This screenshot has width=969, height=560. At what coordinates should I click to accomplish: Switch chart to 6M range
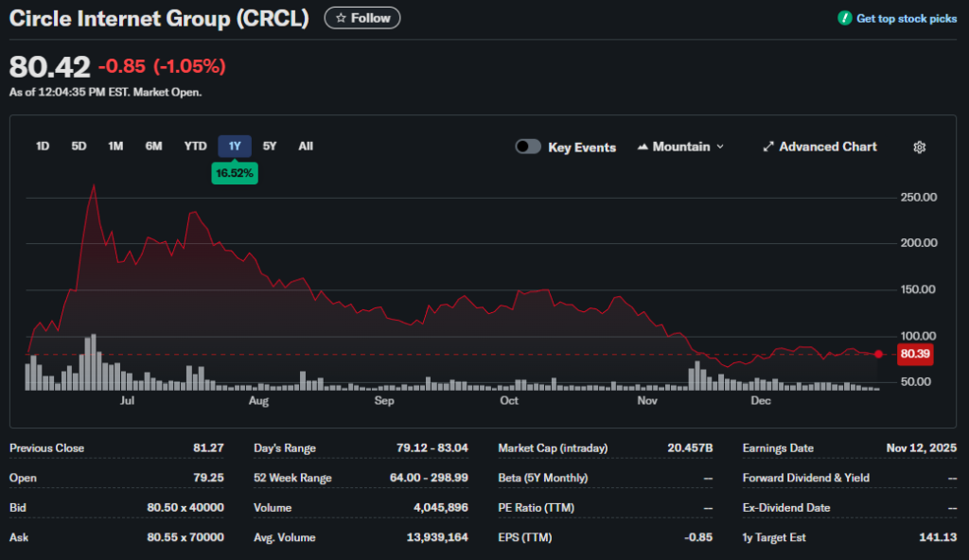pos(153,147)
